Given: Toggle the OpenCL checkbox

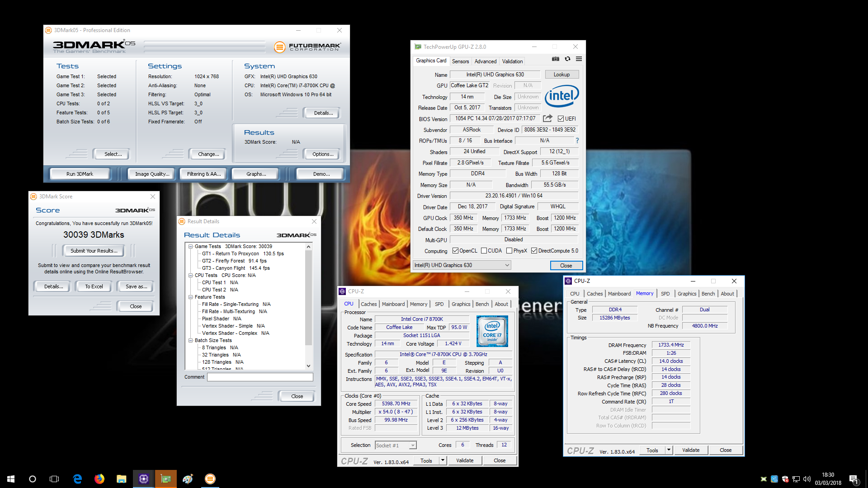Looking at the screenshot, I should point(456,251).
